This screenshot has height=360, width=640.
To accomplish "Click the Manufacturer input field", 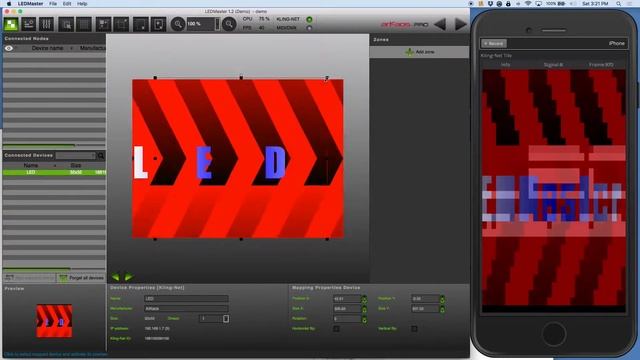I will coord(186,309).
